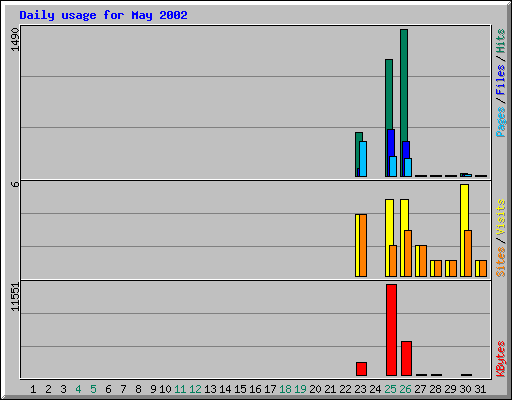Click the red KBytes legend label
The width and height of the screenshot is (512, 400).
point(500,359)
